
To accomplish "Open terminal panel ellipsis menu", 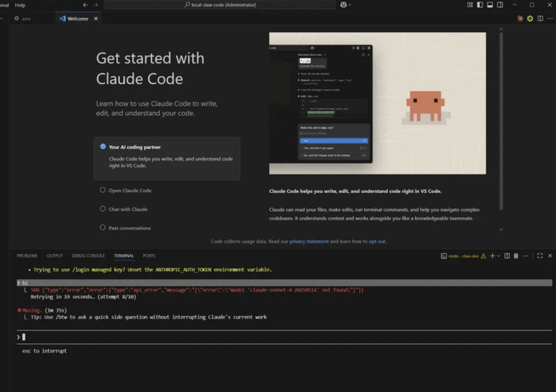I will pos(526,256).
